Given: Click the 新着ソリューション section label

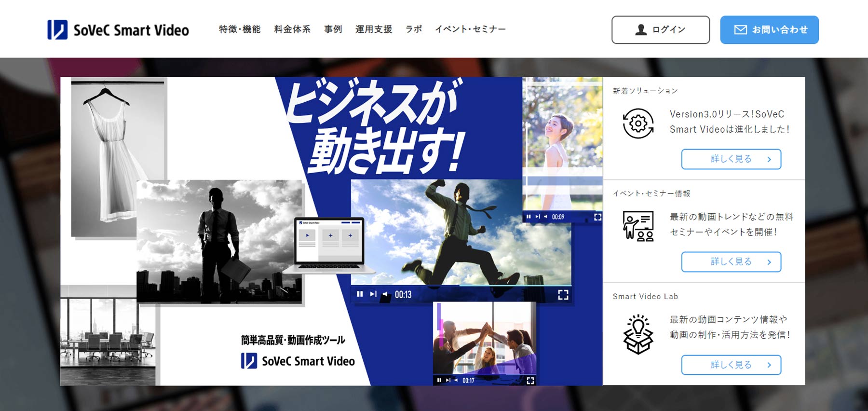Looking at the screenshot, I should 645,91.
